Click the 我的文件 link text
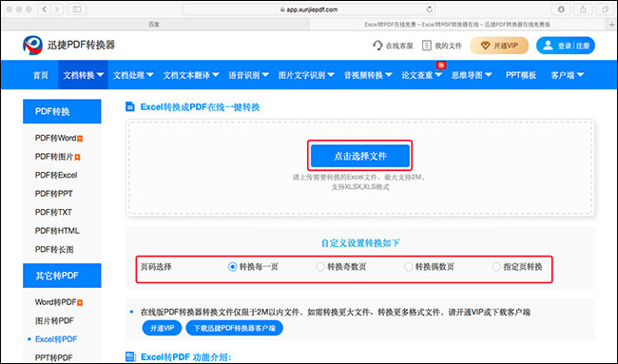 coord(448,46)
